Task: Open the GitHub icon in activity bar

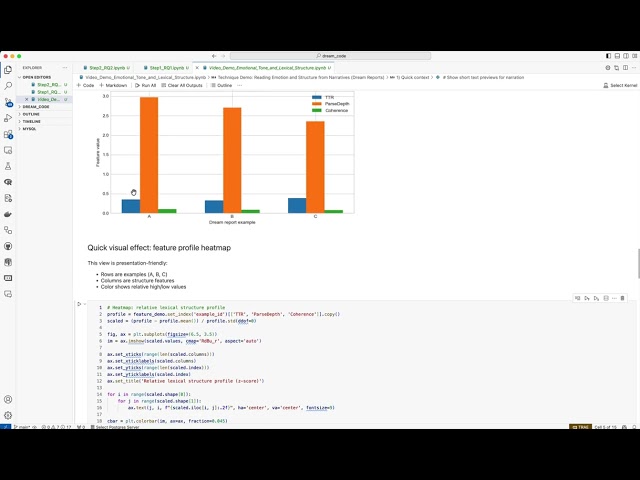Action: pyautogui.click(x=8, y=246)
